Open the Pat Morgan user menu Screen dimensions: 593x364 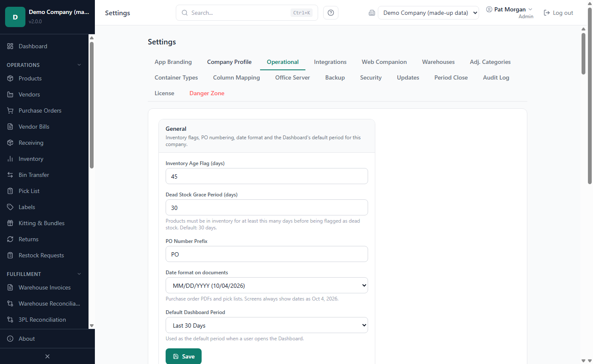510,12
